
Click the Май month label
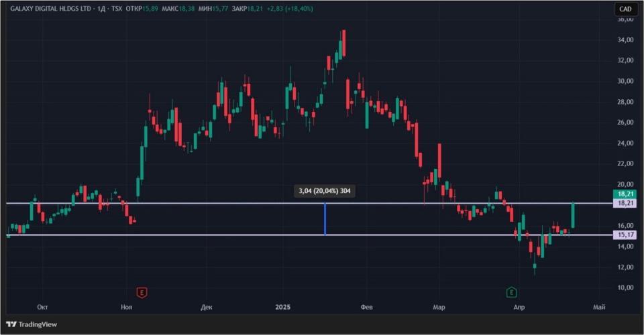[x=599, y=307]
